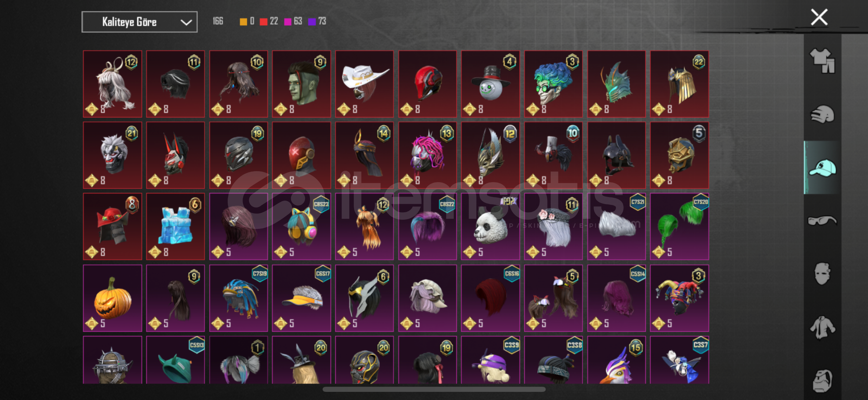The image size is (868, 400).
Task: Select the white cowboy hat item
Action: tap(364, 84)
